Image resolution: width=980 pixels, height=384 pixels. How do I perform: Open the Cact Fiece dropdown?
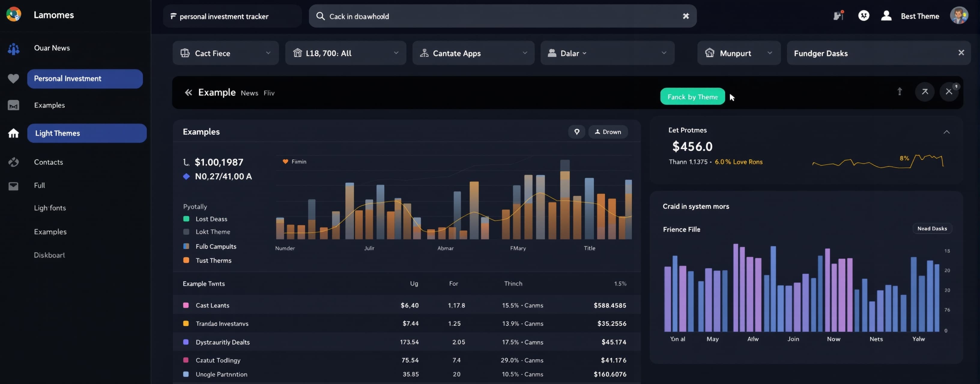(x=225, y=53)
